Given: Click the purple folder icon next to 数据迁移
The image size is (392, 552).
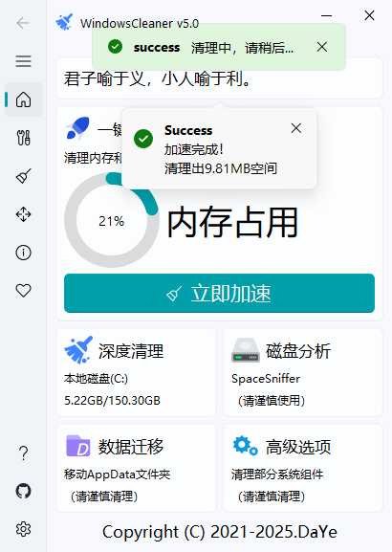Looking at the screenshot, I should [77, 446].
